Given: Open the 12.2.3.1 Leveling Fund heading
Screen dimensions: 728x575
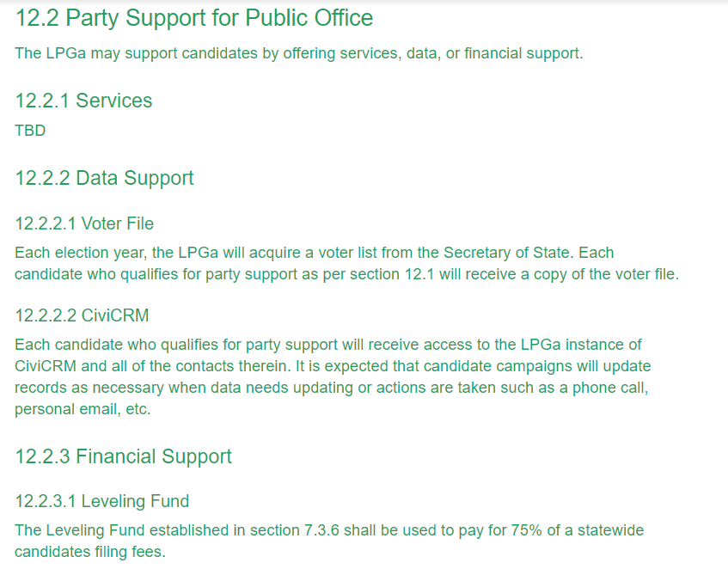Looking at the screenshot, I should pyautogui.click(x=102, y=502).
